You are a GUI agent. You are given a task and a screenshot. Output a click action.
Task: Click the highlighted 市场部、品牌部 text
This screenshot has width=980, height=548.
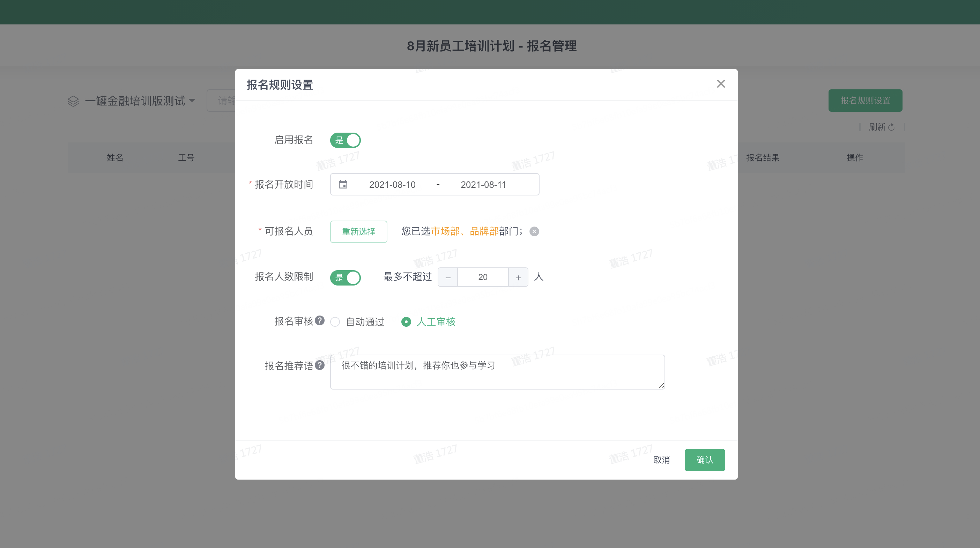click(465, 231)
